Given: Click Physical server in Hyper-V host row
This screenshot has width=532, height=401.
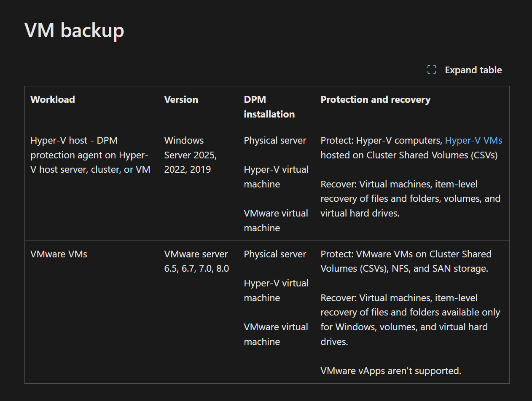Looking at the screenshot, I should tap(275, 140).
